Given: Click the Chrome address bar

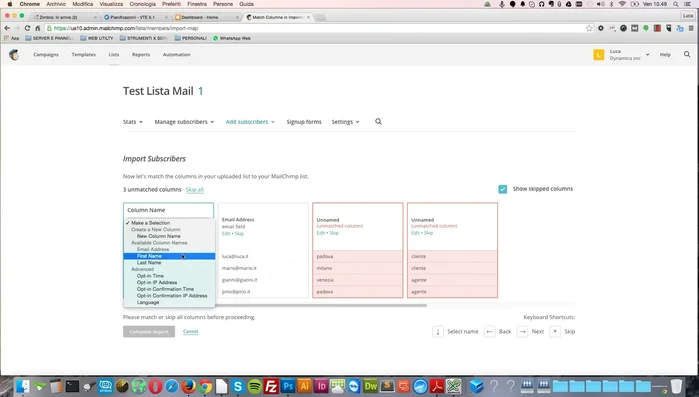Looking at the screenshot, I should 319,28.
